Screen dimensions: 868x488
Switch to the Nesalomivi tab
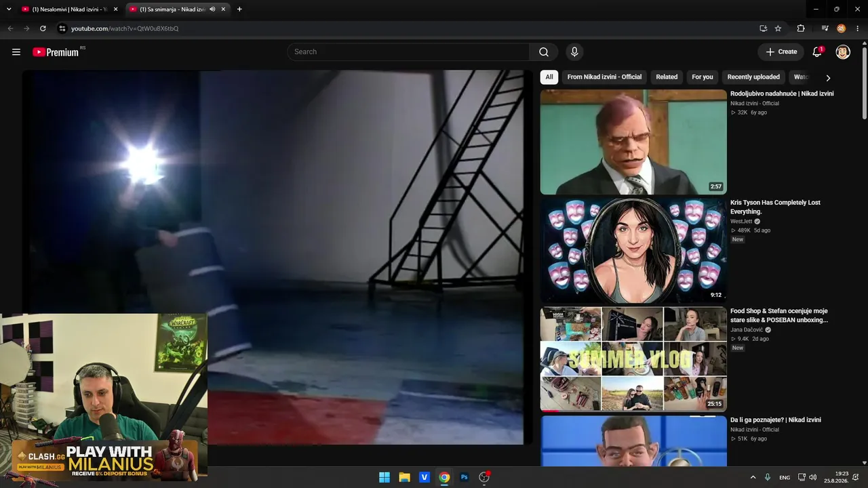point(70,9)
